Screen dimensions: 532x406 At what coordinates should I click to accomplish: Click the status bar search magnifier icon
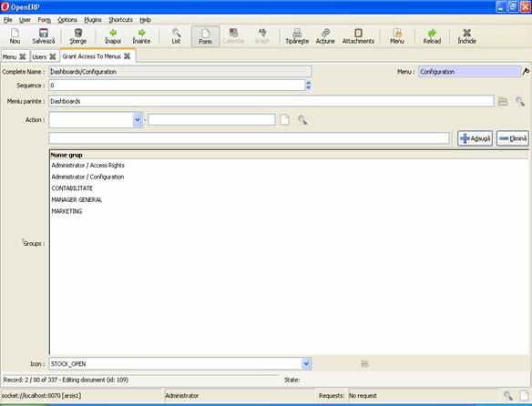click(508, 395)
